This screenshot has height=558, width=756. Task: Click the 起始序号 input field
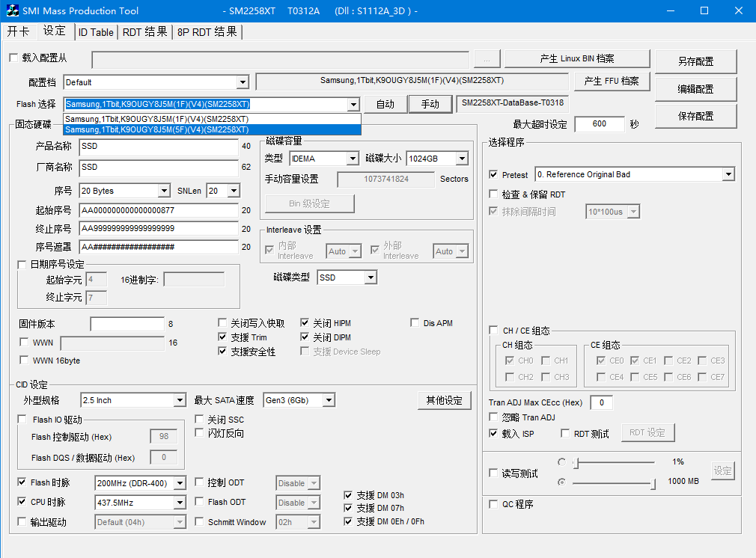point(159,210)
